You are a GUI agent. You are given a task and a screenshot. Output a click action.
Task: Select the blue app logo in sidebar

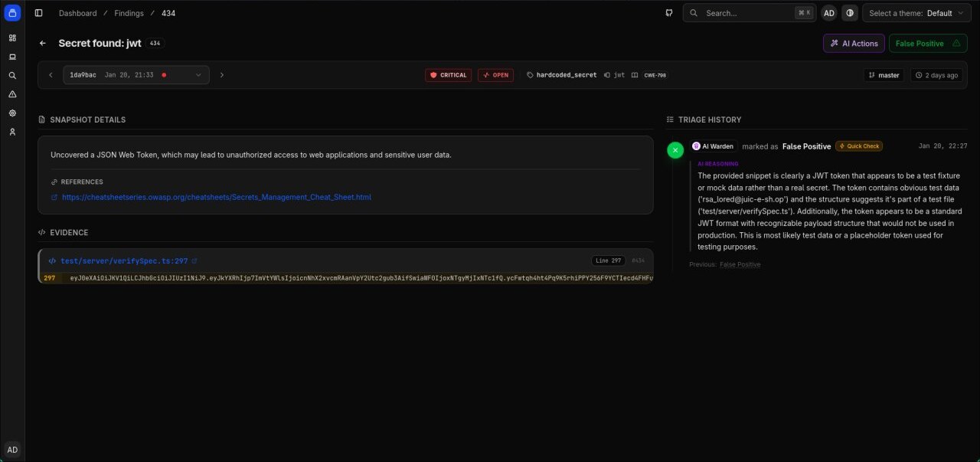[11, 12]
